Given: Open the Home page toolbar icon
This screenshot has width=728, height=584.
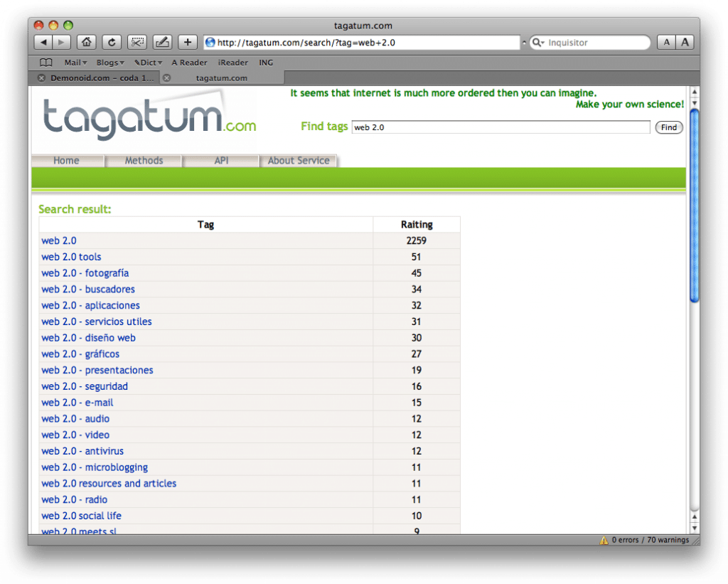Looking at the screenshot, I should (x=86, y=42).
